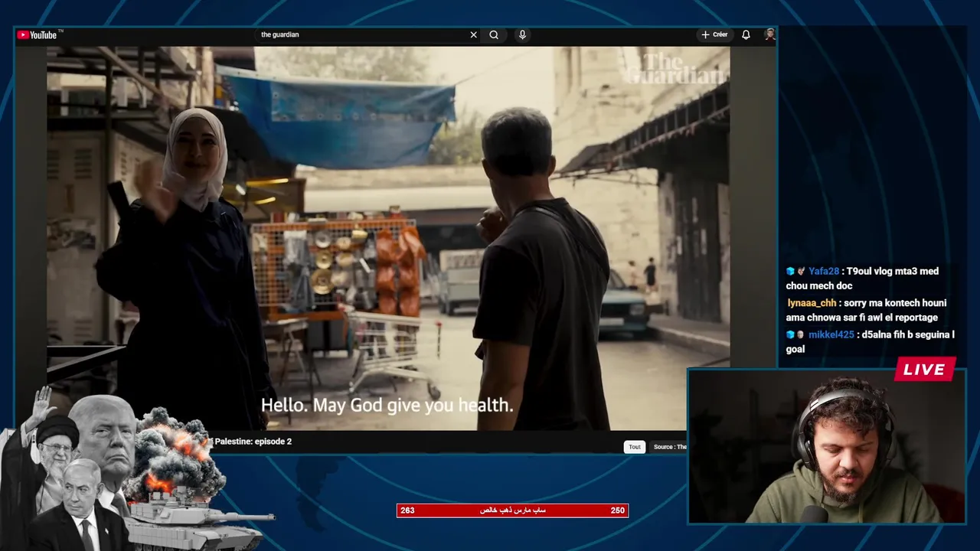Click the red LIVE badge

(x=925, y=370)
